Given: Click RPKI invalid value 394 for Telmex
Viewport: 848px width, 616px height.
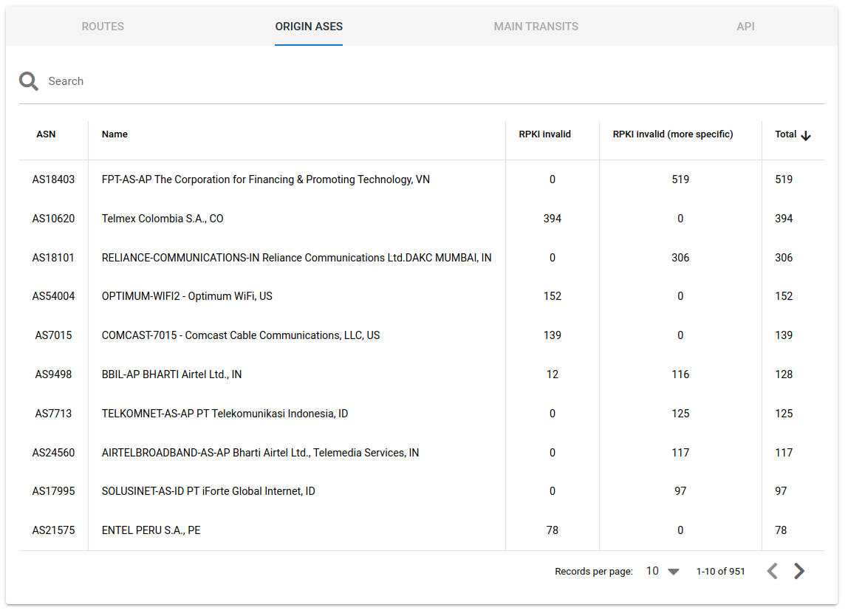Looking at the screenshot, I should point(553,219).
